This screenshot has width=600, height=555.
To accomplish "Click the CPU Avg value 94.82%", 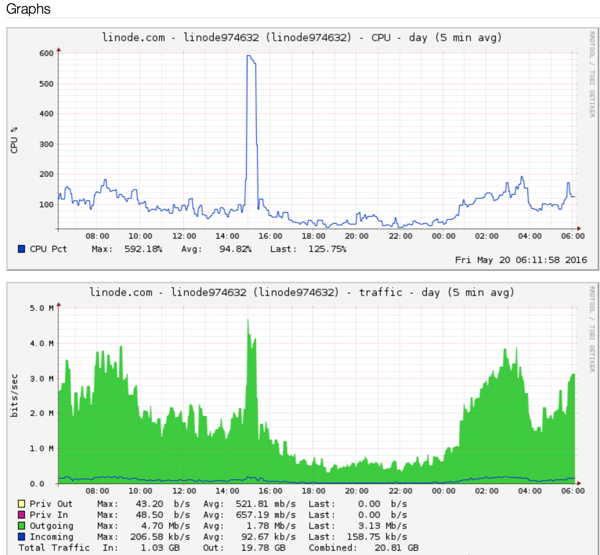I will 235,249.
